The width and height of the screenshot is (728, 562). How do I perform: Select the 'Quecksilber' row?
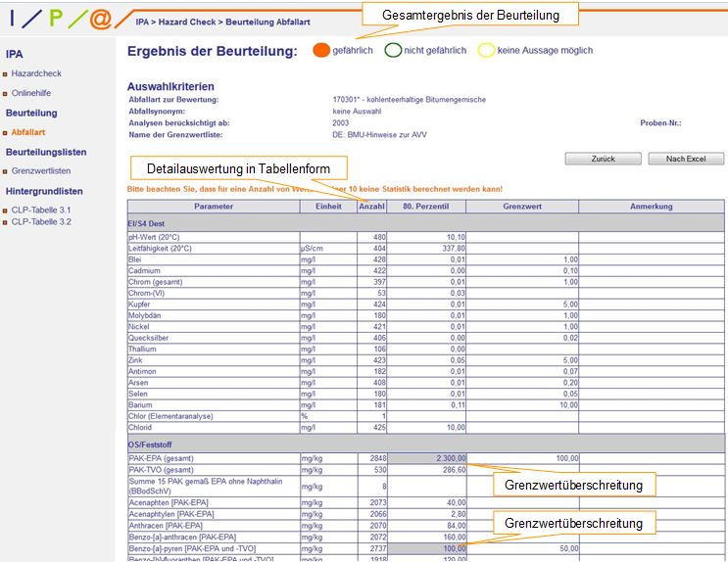coord(426,338)
